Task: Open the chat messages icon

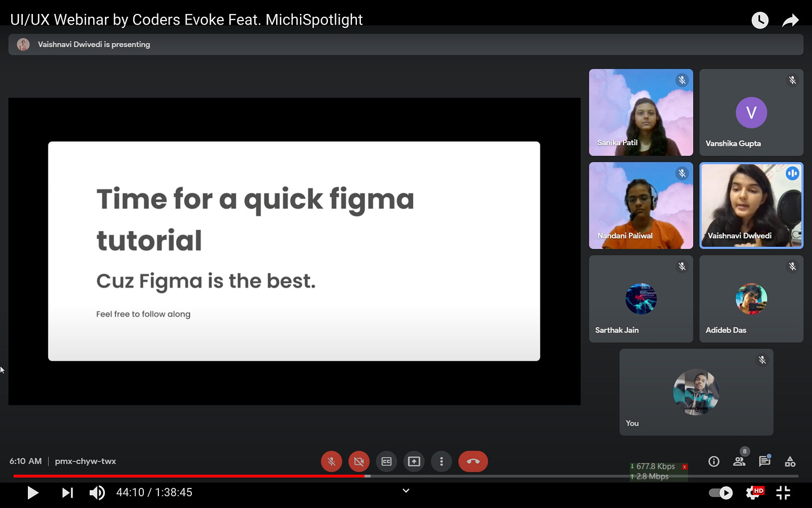Action: [765, 462]
